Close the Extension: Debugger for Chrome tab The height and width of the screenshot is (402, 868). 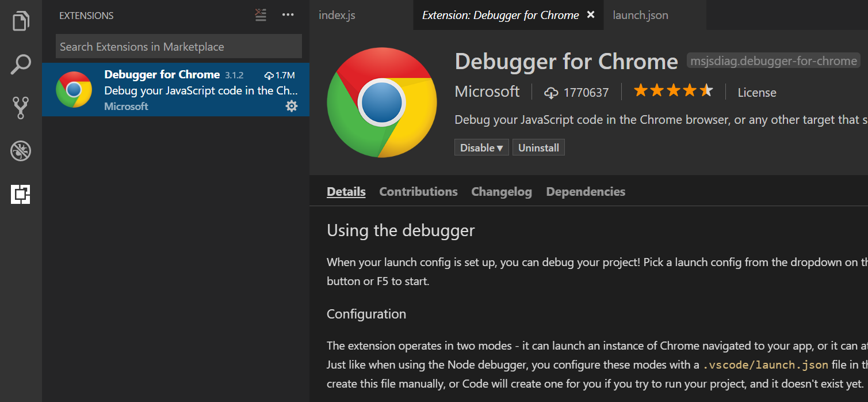590,14
